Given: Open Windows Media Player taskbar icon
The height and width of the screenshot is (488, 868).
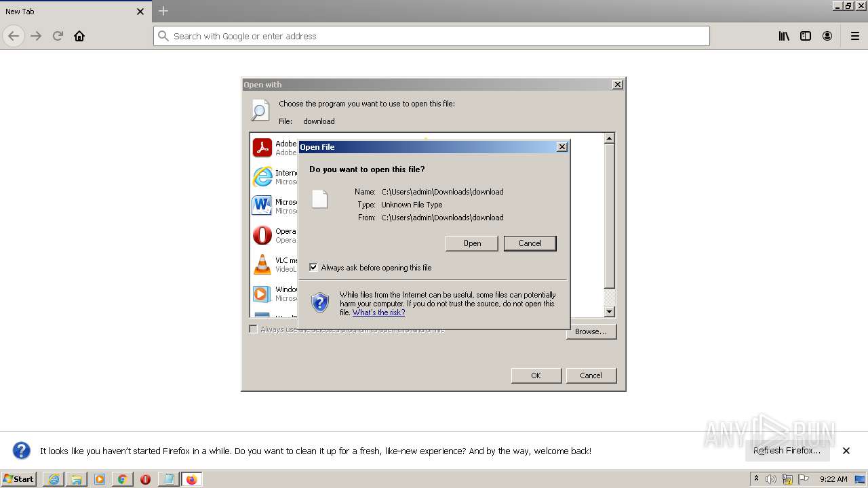Looking at the screenshot, I should pyautogui.click(x=100, y=479).
